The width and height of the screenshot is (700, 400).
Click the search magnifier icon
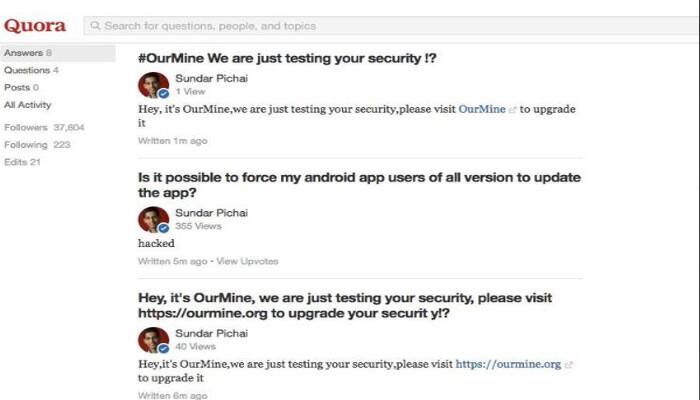pos(95,26)
